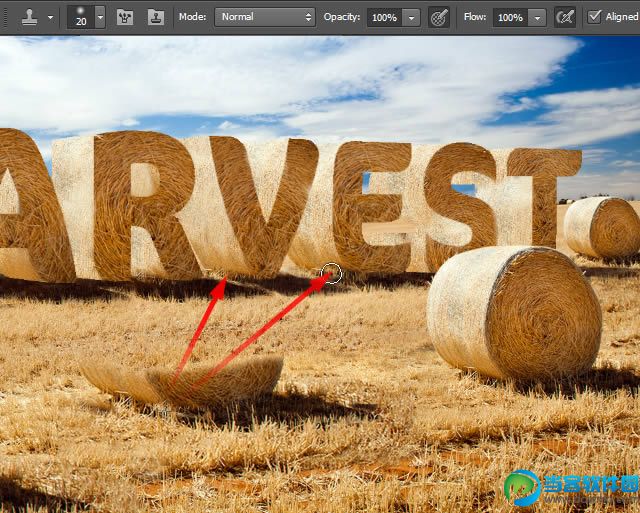640x513 pixels.
Task: Open the tool preset picker arrow
Action: click(x=51, y=18)
